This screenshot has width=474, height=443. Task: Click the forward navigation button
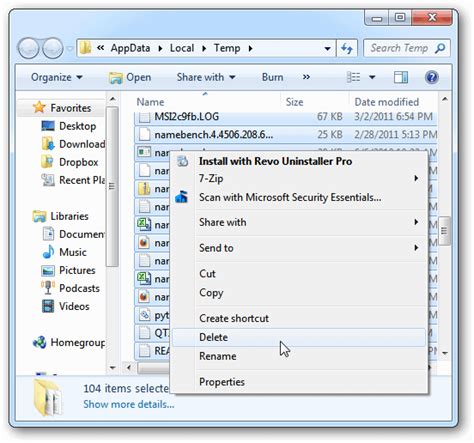pyautogui.click(x=52, y=48)
